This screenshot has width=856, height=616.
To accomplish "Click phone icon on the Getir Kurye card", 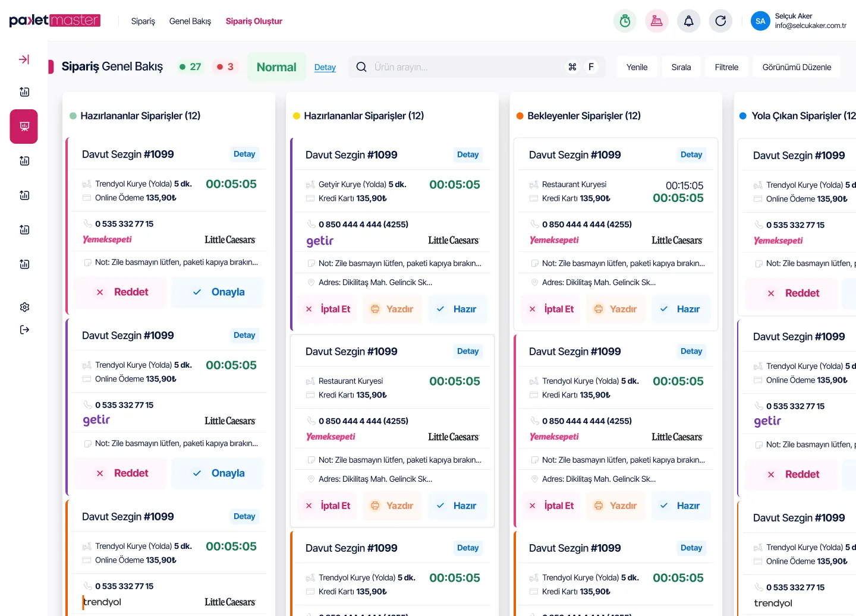I will pos(311,225).
